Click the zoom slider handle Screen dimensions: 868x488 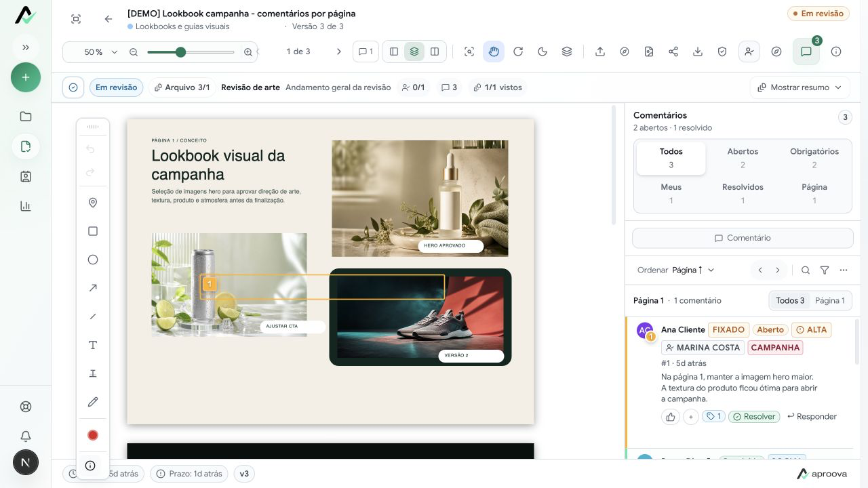(x=180, y=52)
